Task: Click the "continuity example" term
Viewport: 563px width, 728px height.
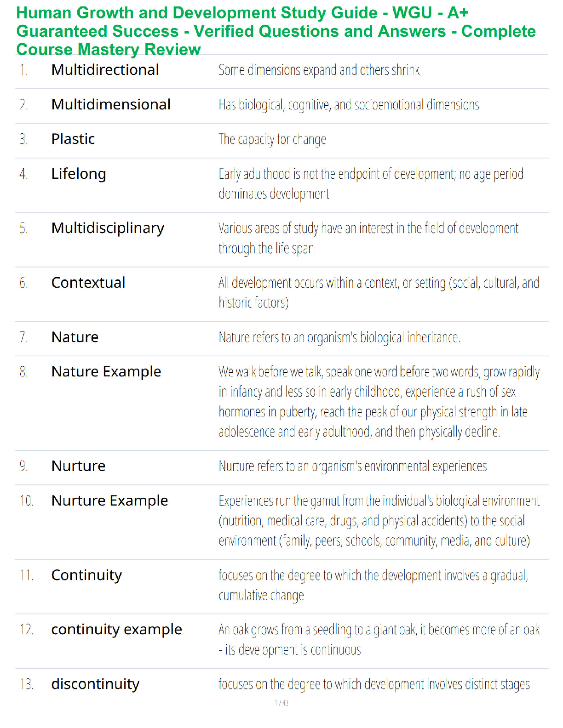Action: click(116, 629)
